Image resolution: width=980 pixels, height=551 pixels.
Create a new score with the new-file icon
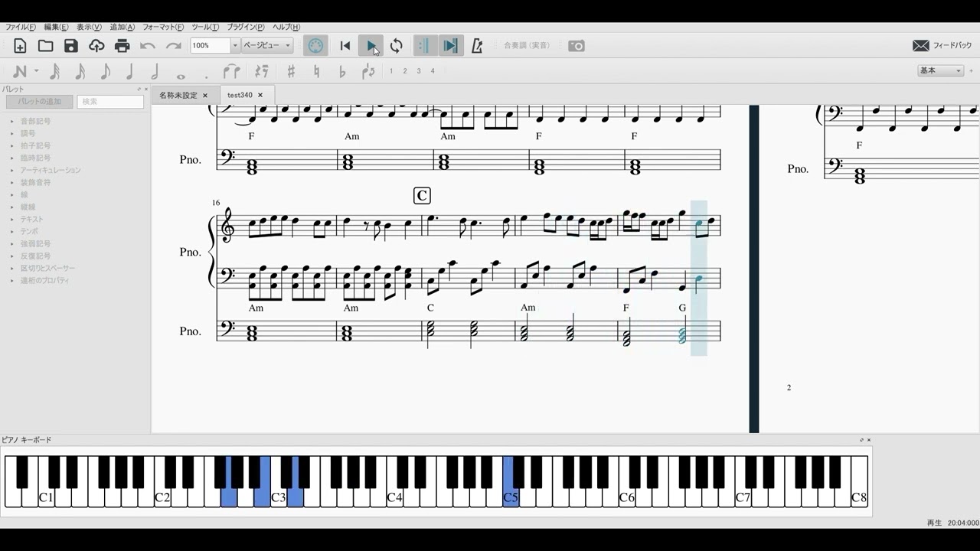20,46
